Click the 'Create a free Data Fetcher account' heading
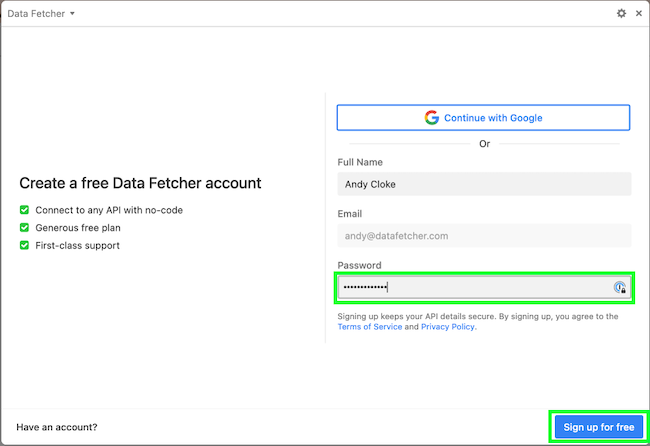 point(140,183)
